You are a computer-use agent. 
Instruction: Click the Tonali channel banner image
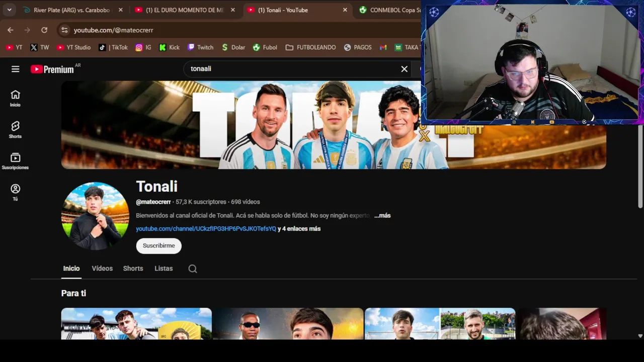pos(334,125)
